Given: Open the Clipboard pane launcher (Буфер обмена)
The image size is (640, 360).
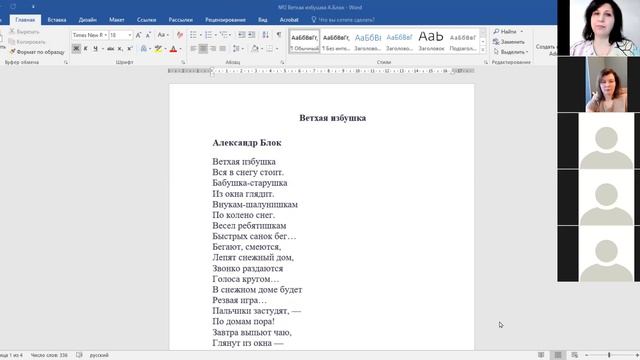Looking at the screenshot, I should click(66, 62).
